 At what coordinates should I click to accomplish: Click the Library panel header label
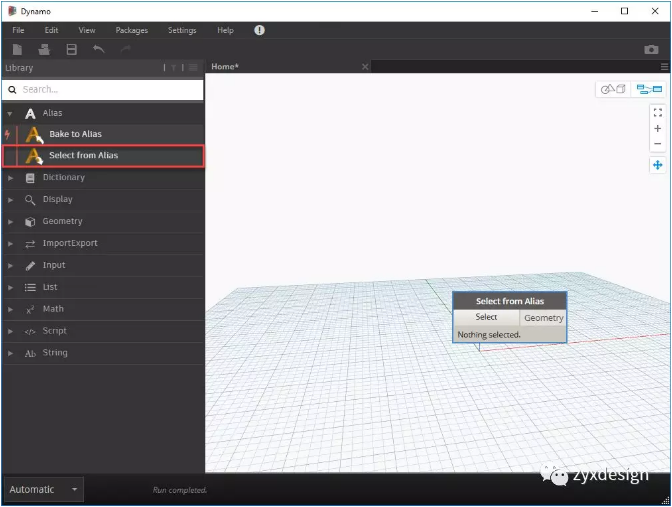pyautogui.click(x=19, y=68)
